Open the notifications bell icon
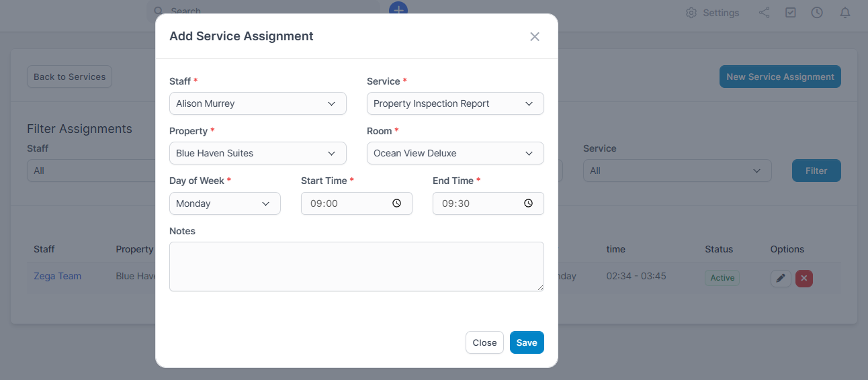 point(844,13)
